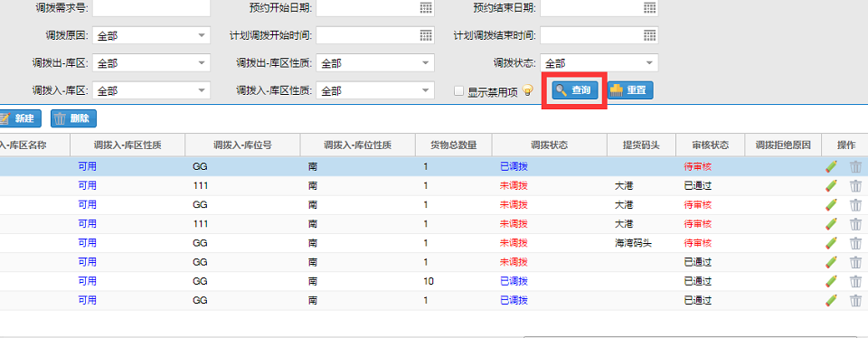Delete the row with quantity 10
Image resolution: width=868 pixels, height=338 pixels.
click(x=856, y=282)
